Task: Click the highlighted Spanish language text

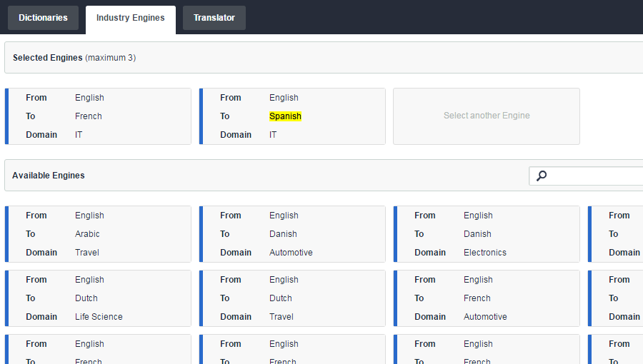Action: click(x=285, y=116)
